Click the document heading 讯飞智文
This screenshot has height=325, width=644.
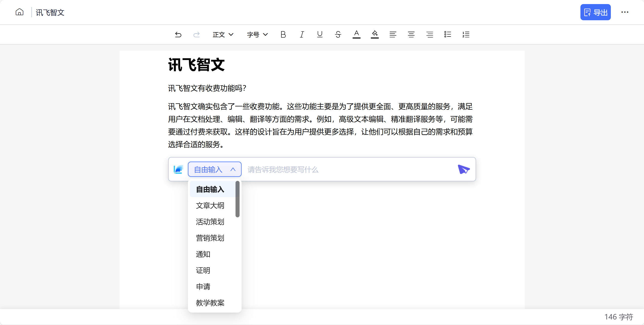click(x=196, y=65)
